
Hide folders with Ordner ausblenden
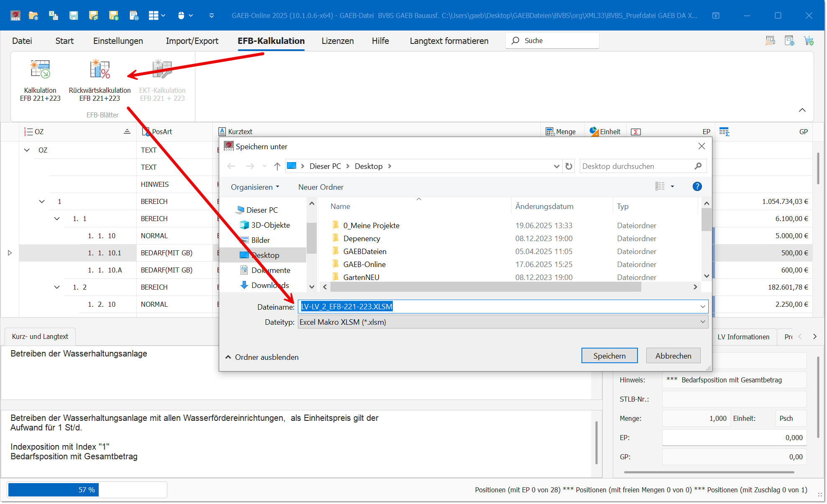tap(262, 357)
